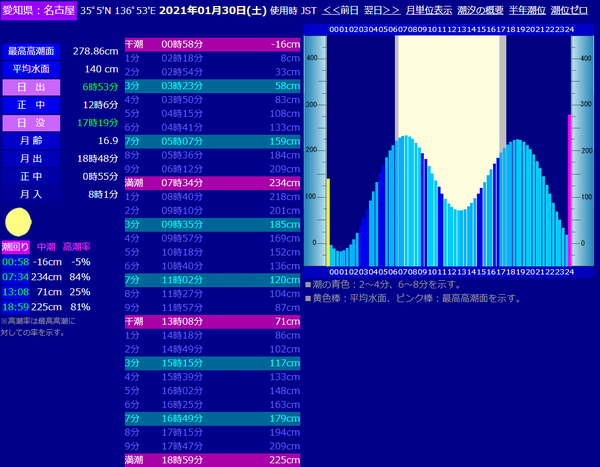The width and height of the screenshot is (600, 467).
Task: Select the 干潮 00時58分 -16cm row
Action: pyautogui.click(x=212, y=44)
